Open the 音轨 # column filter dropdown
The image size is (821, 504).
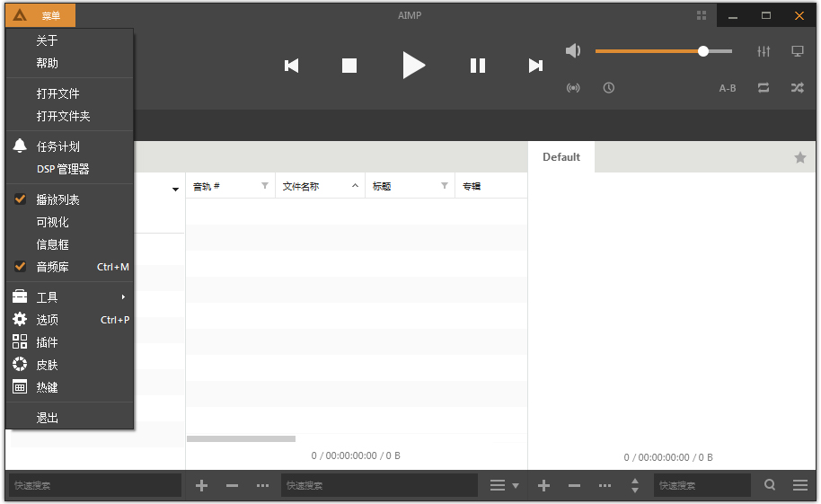coord(265,186)
